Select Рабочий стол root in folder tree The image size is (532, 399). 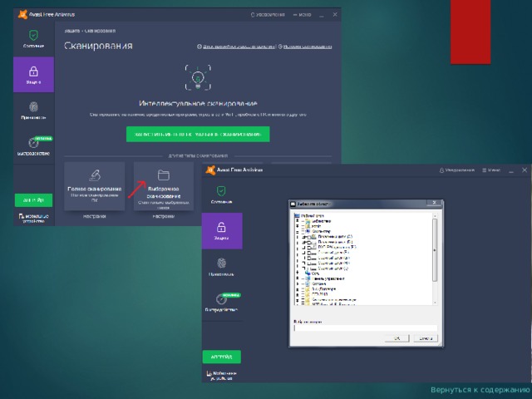(x=308, y=216)
